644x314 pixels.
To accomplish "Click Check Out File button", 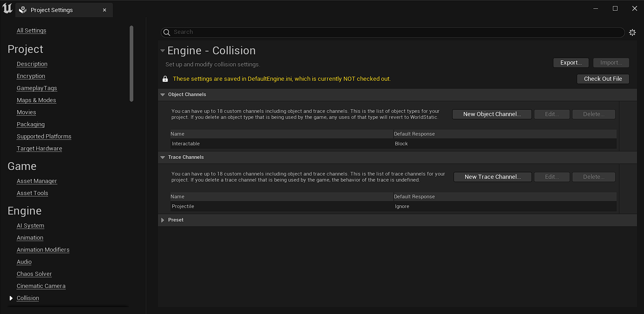I will point(603,79).
